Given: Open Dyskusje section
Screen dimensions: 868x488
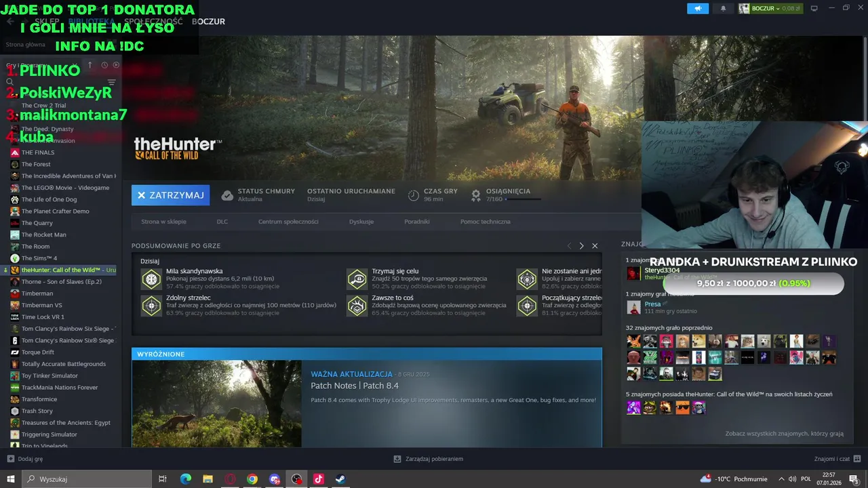Looking at the screenshot, I should pyautogui.click(x=361, y=222).
